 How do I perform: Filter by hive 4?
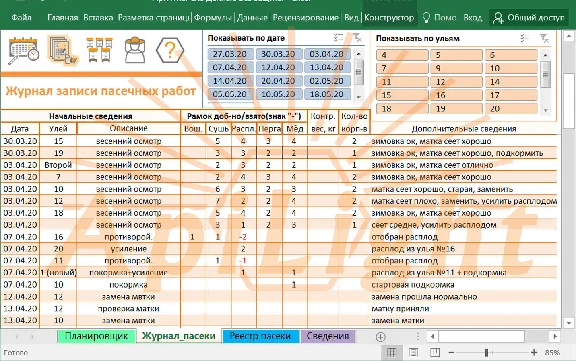pos(402,55)
